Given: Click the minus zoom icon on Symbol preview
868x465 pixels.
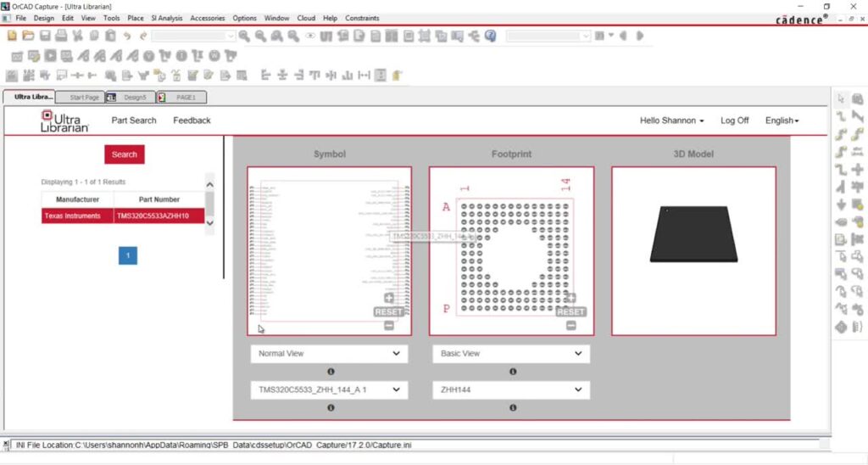Looking at the screenshot, I should click(389, 326).
